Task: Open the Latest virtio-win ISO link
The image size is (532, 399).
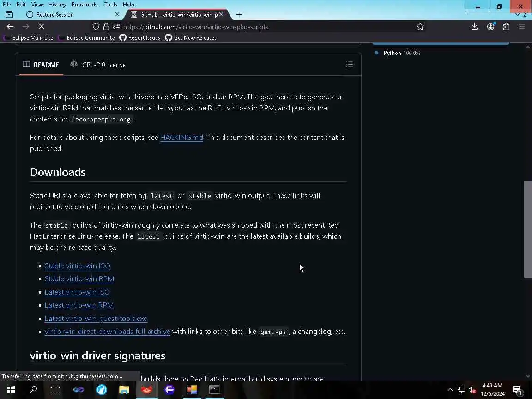Action: (77, 292)
